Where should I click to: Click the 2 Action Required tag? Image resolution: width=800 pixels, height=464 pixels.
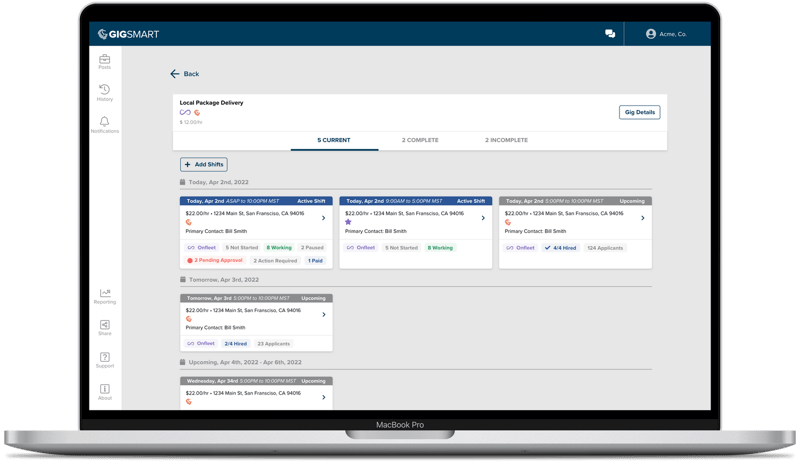275,261
